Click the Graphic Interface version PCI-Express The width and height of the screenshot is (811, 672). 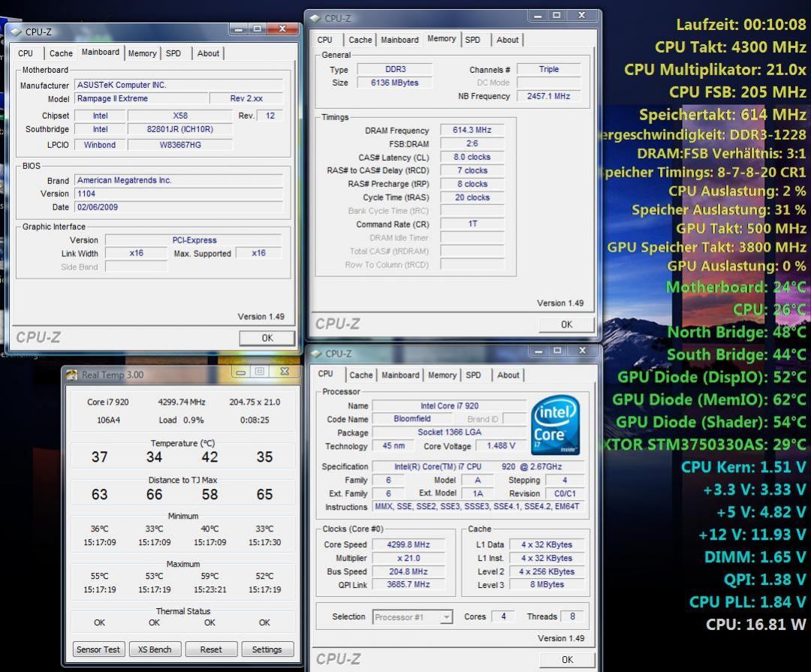click(194, 240)
